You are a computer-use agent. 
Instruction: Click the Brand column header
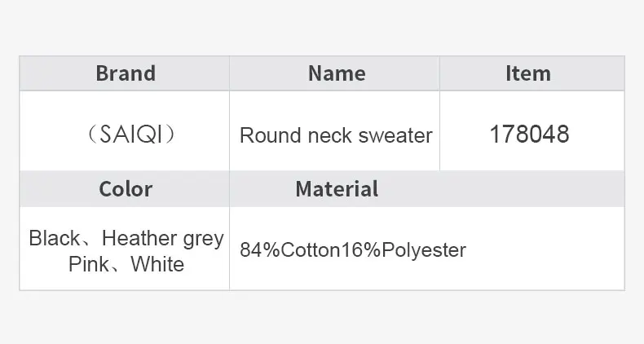tap(126, 73)
